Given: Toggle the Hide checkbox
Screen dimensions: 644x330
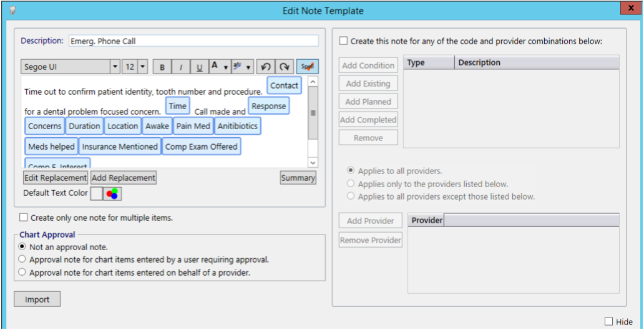Looking at the screenshot, I should tap(608, 321).
